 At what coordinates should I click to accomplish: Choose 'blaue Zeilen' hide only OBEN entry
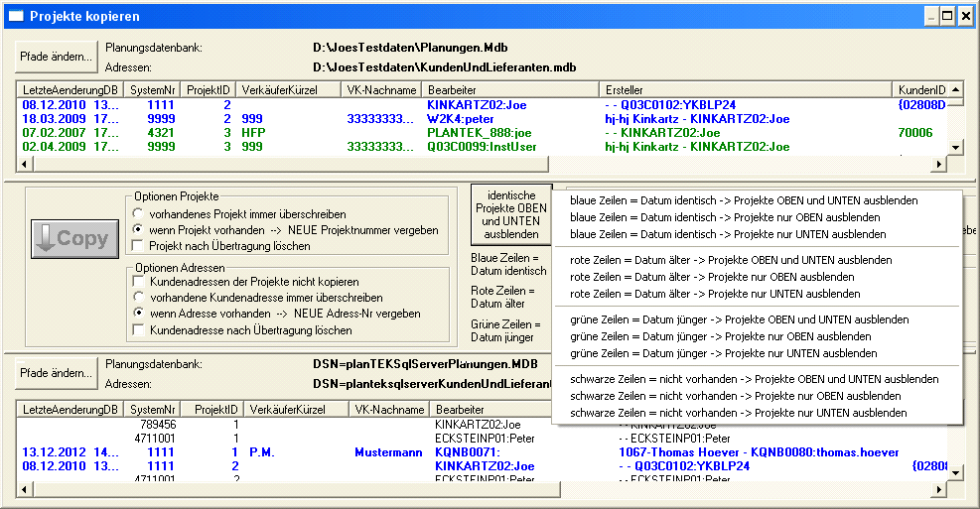coord(725,217)
